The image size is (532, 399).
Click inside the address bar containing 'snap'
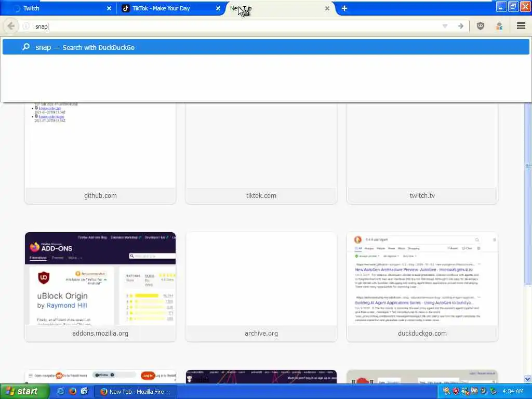(237, 26)
